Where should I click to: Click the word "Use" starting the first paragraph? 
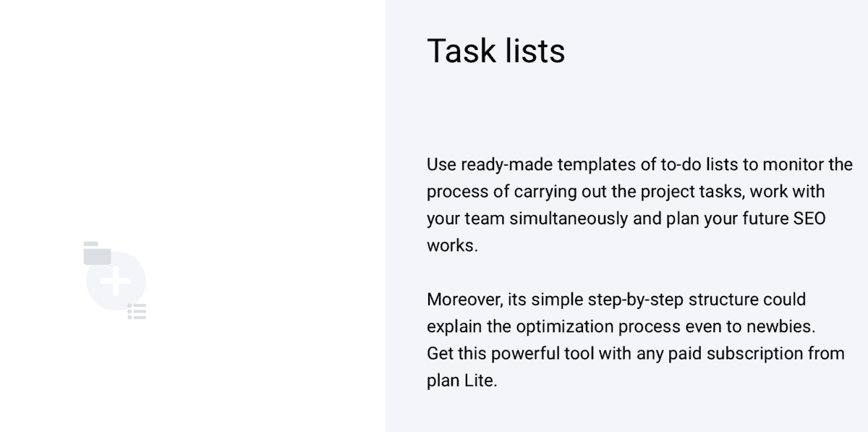tap(441, 164)
